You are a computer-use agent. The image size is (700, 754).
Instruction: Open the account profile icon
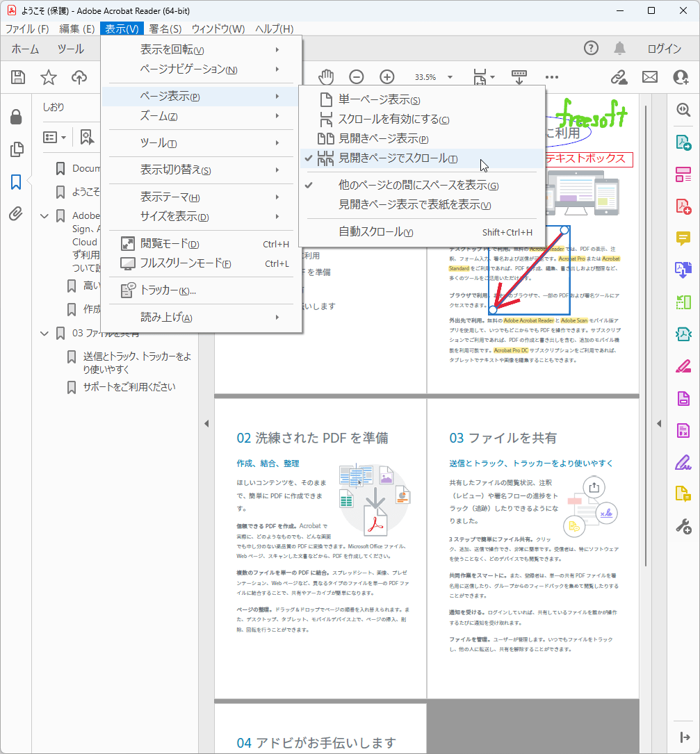(681, 77)
